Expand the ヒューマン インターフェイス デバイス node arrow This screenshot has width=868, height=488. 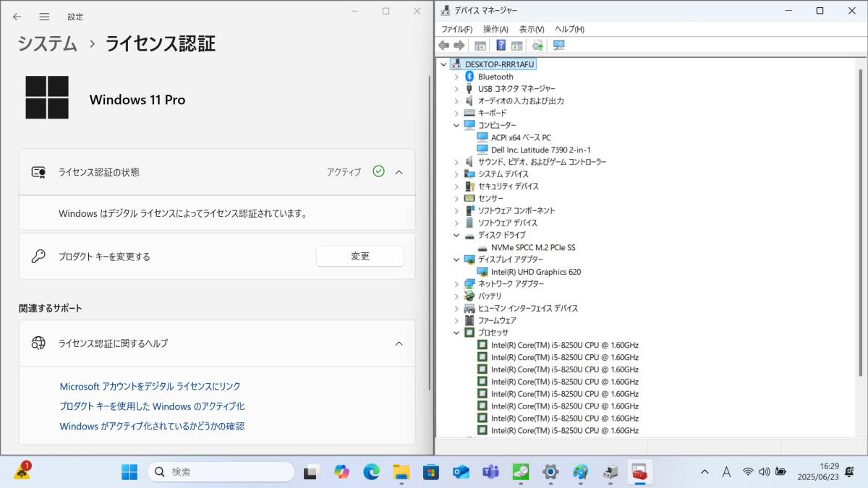point(456,308)
